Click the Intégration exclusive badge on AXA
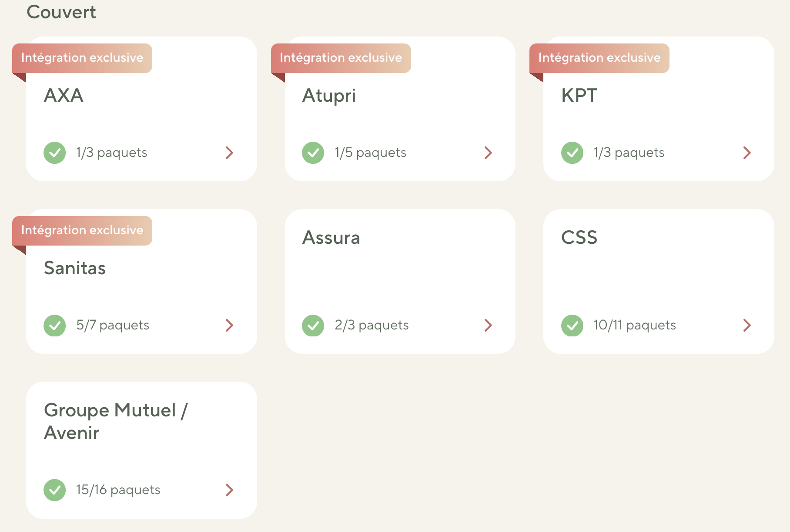The image size is (790, 532). pyautogui.click(x=82, y=58)
